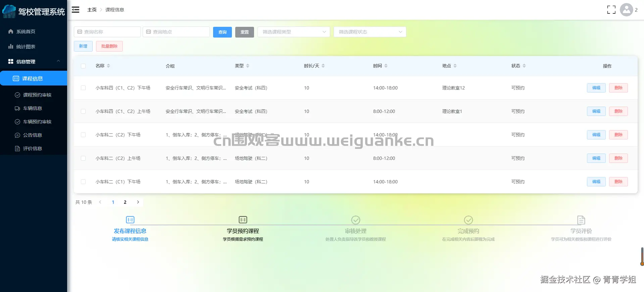Viewport: 644px width, 292px height.
Task: Check the row 小车科四（C1、C2）下午场
Action: [83, 88]
